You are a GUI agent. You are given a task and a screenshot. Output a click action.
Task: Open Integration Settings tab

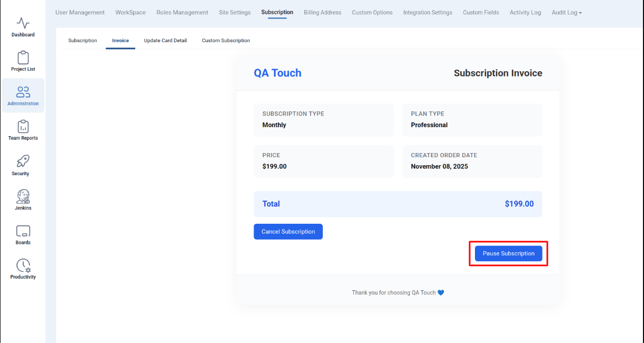[427, 12]
